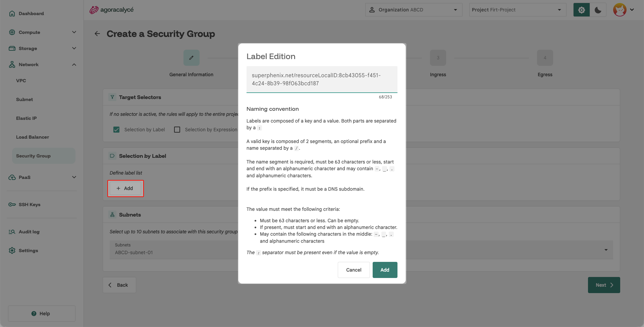Open the Project Firt-Project dropdown
Image resolution: width=644 pixels, height=327 pixels.
click(518, 10)
